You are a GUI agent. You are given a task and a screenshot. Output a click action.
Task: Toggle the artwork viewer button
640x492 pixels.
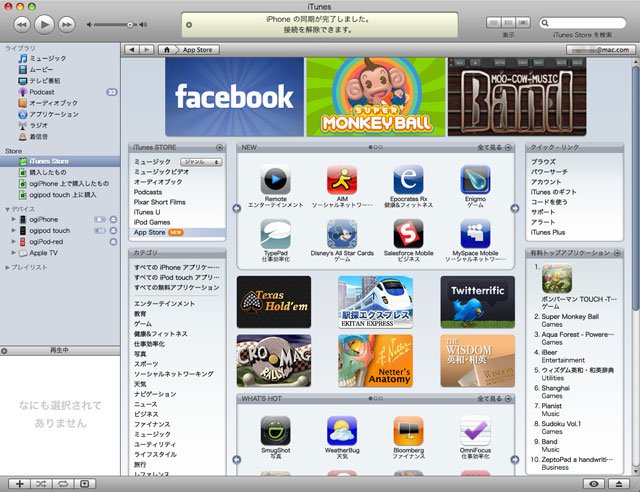(x=84, y=484)
